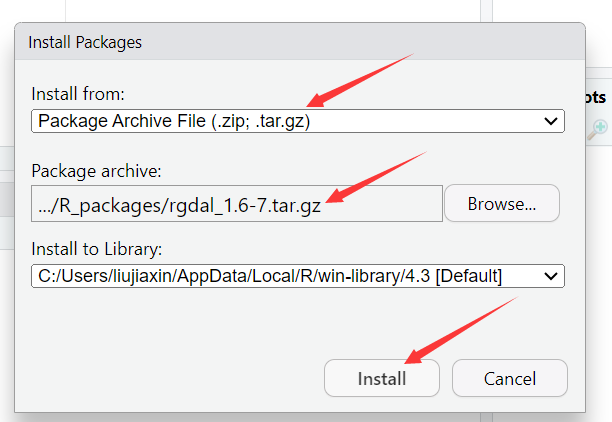Click the "Install from:" label
612x422 pixels.
78,94
